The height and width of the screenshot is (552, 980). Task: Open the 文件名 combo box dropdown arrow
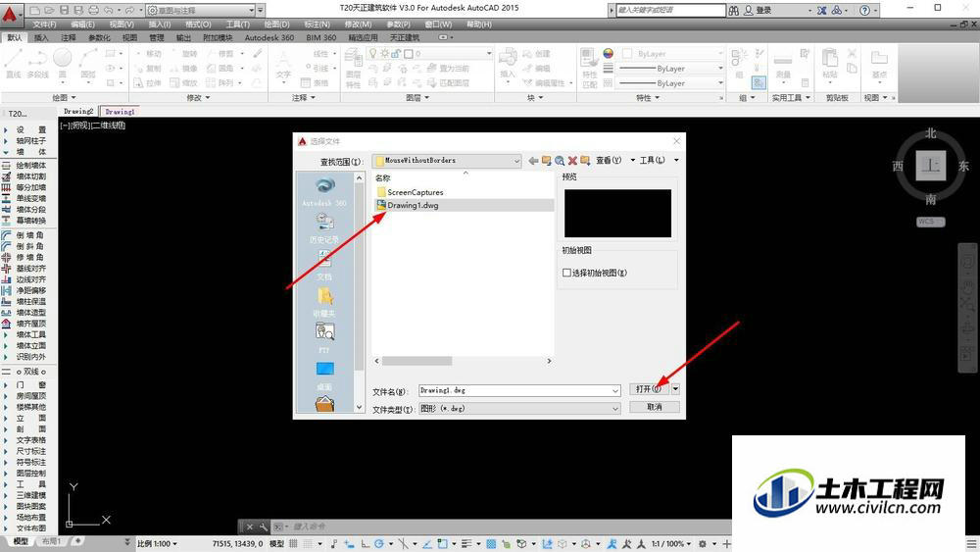tap(615, 390)
